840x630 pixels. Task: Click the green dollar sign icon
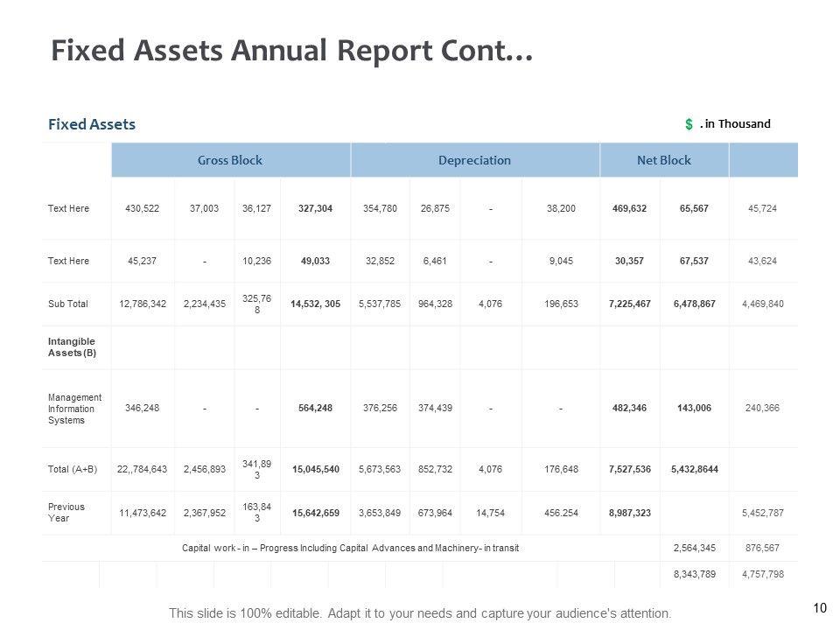click(x=689, y=125)
